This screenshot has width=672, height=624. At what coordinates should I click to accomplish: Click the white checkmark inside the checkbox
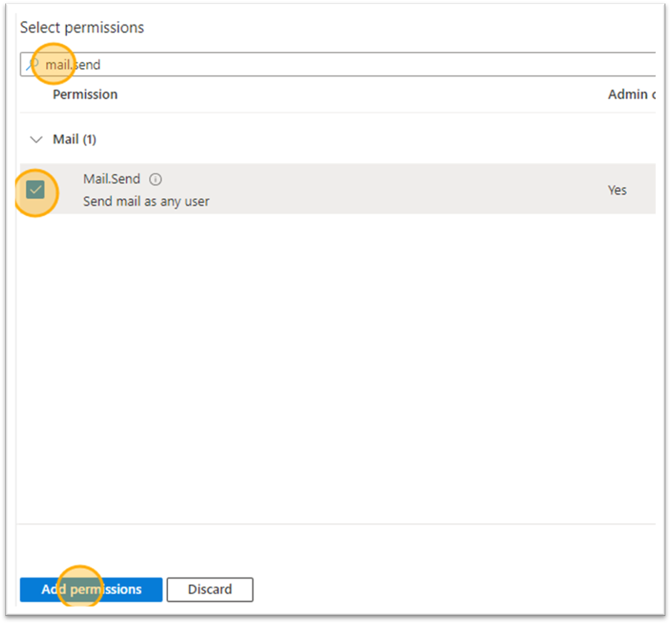(x=35, y=190)
